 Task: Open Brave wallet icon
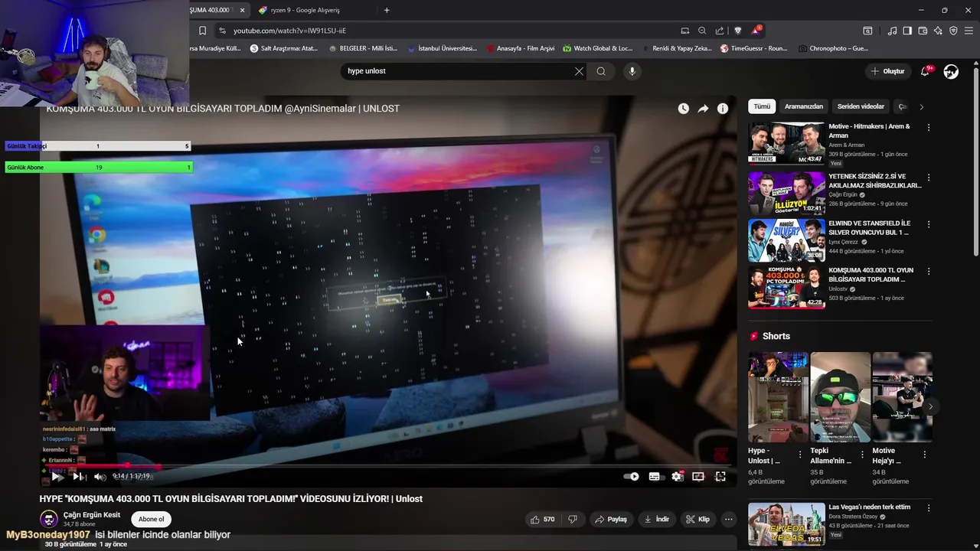pyautogui.click(x=923, y=31)
